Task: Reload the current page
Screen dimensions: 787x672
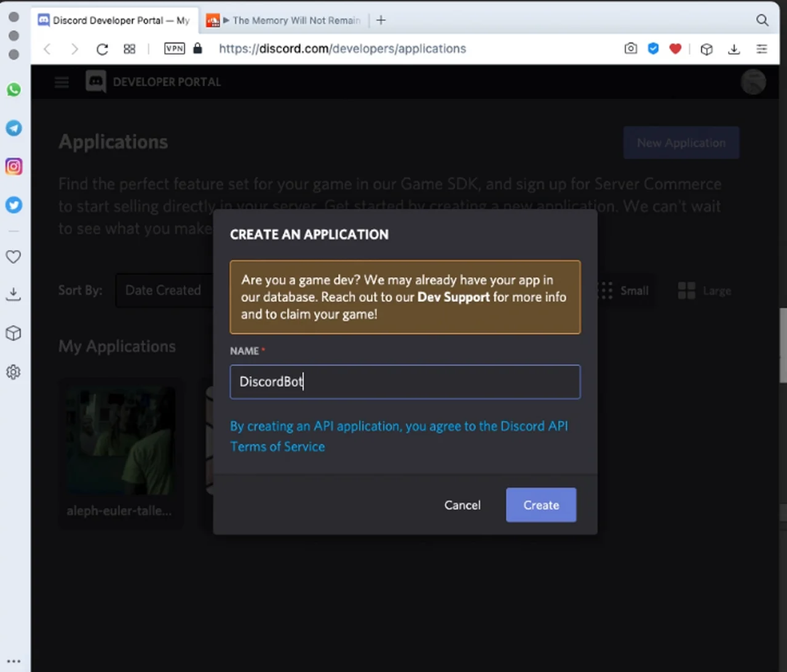Action: [x=102, y=49]
